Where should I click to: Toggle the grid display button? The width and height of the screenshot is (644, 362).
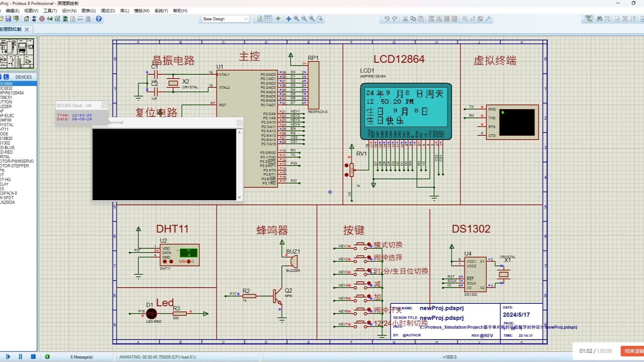(267, 19)
